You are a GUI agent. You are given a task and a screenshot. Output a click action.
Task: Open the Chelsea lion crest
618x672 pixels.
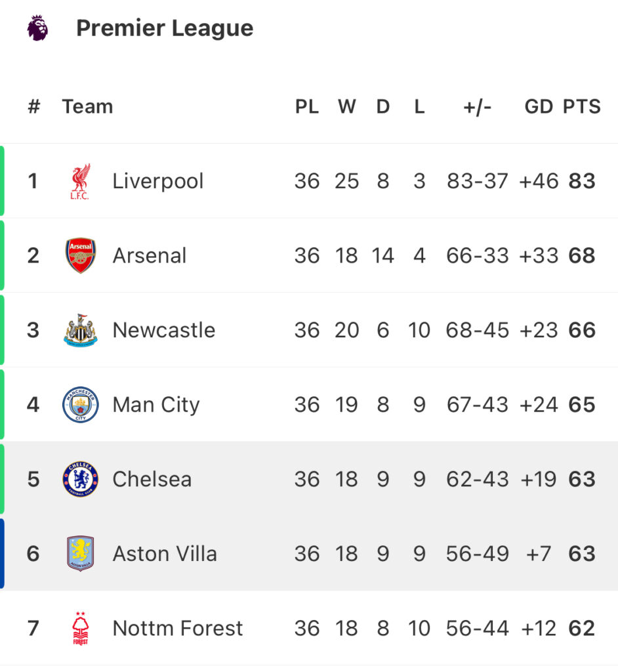[81, 479]
